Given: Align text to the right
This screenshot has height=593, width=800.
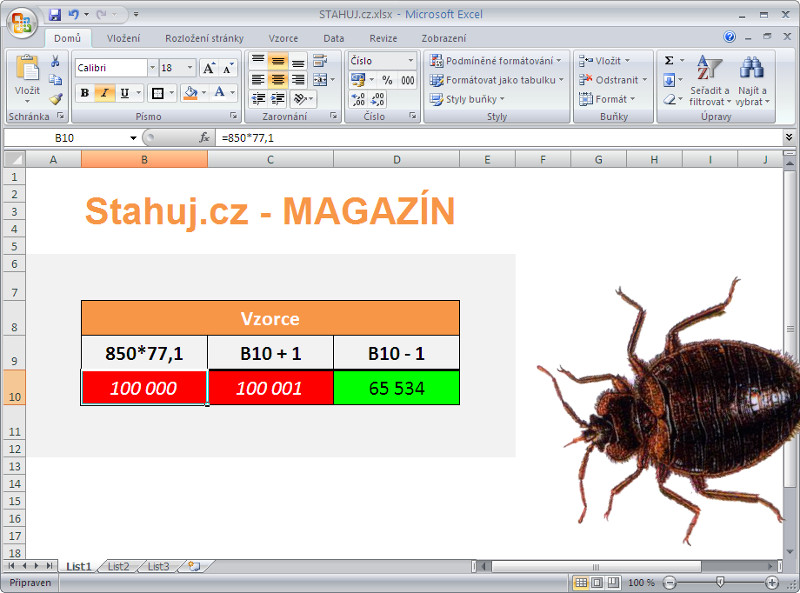Looking at the screenshot, I should pos(297,80).
